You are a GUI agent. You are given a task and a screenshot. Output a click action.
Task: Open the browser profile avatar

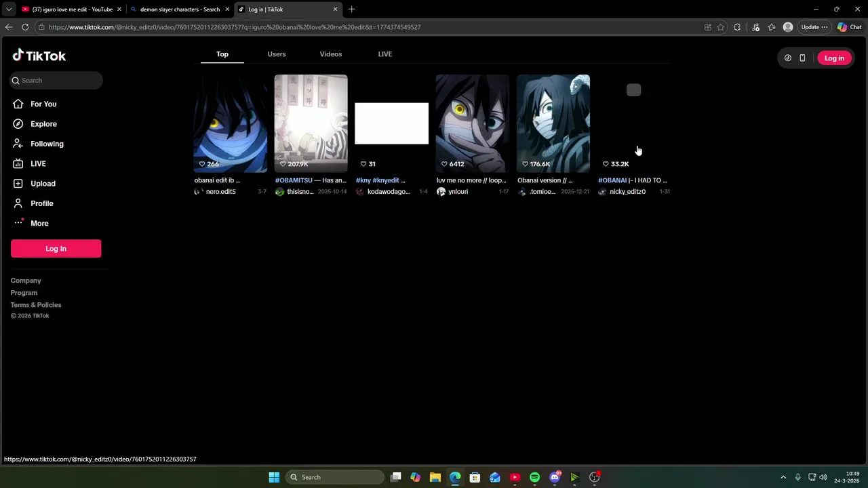pyautogui.click(x=788, y=27)
